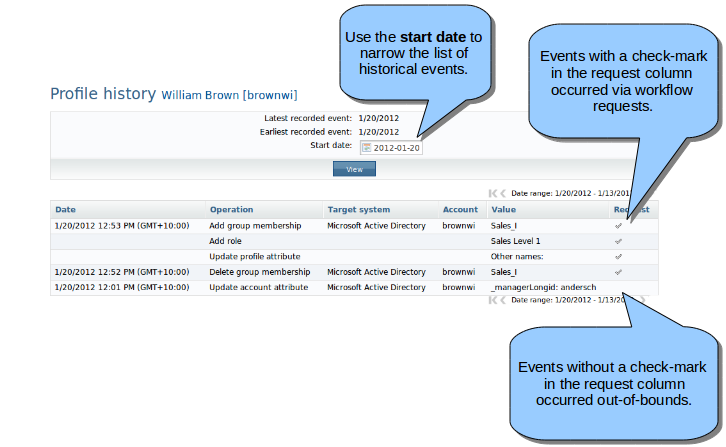Click the Value column header

(503, 210)
